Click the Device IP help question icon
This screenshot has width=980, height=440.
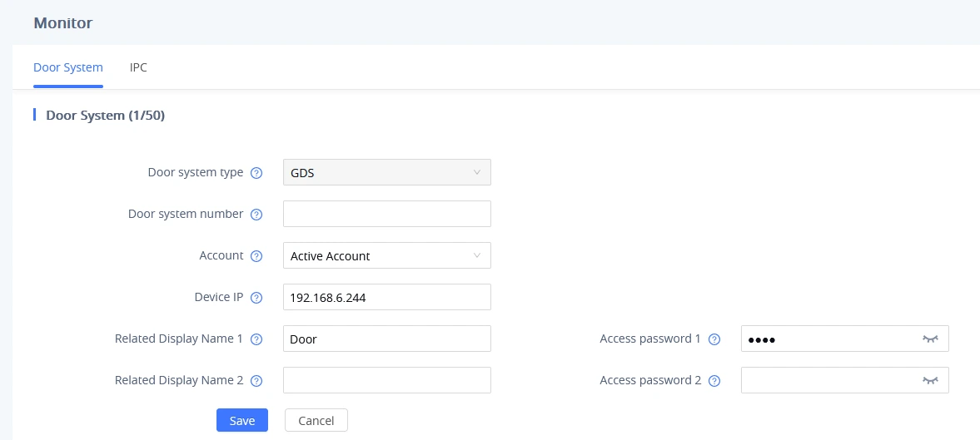[256, 298]
